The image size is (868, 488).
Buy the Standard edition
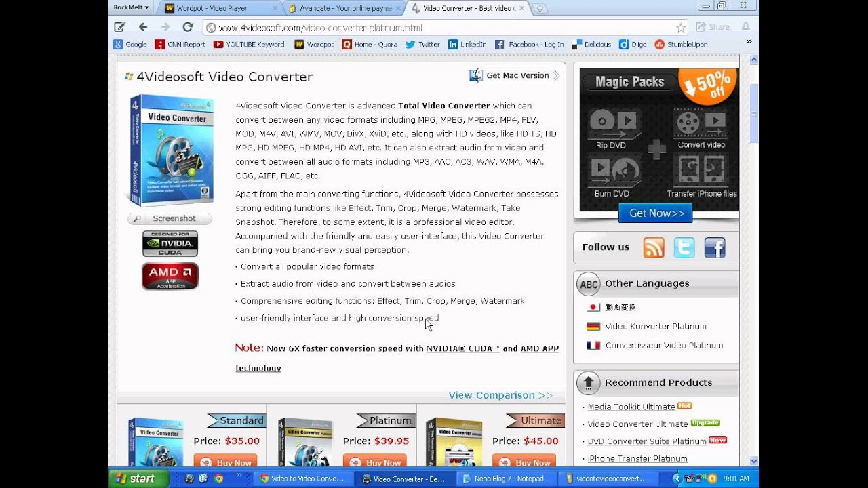[225, 462]
